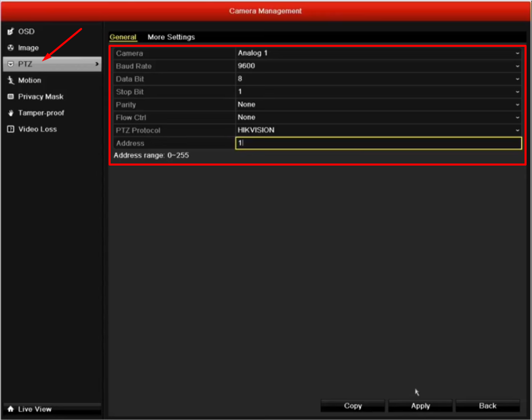Click the Stop Bit label
The image size is (532, 420).
(x=130, y=92)
